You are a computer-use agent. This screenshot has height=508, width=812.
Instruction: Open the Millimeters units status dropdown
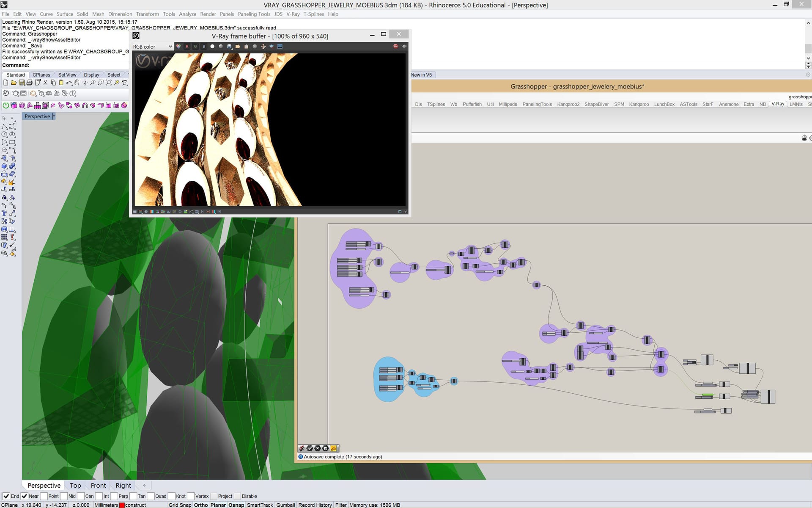tap(106, 505)
